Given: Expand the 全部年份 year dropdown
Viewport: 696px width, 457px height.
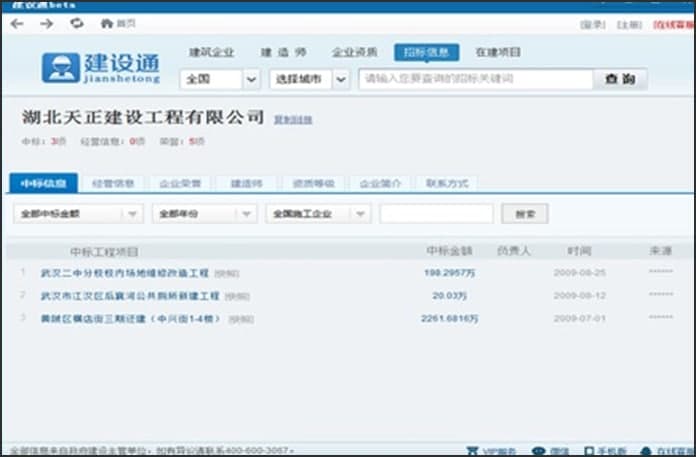Looking at the screenshot, I should [x=205, y=214].
